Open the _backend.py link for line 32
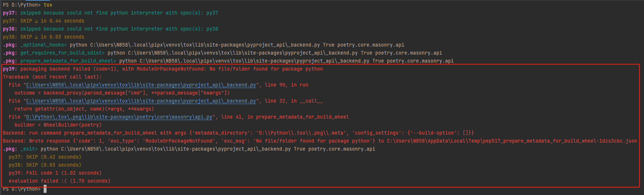The width and height of the screenshot is (644, 195). pyautogui.click(x=141, y=101)
